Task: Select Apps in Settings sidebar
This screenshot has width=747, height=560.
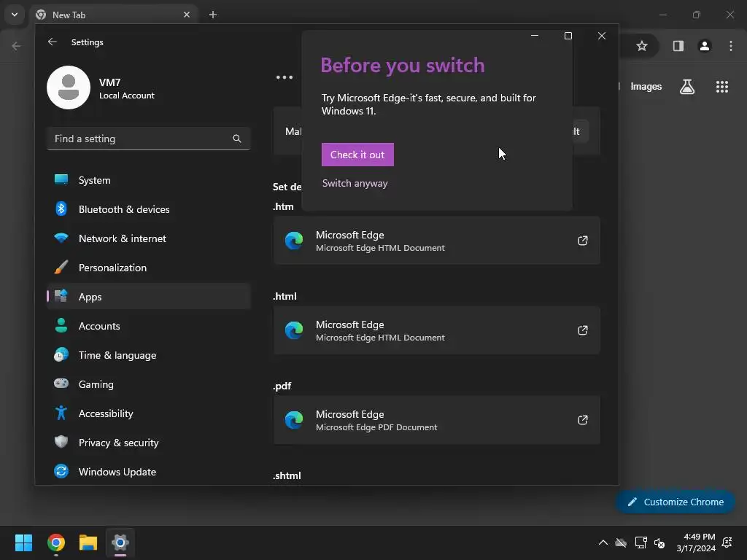Action: point(149,297)
